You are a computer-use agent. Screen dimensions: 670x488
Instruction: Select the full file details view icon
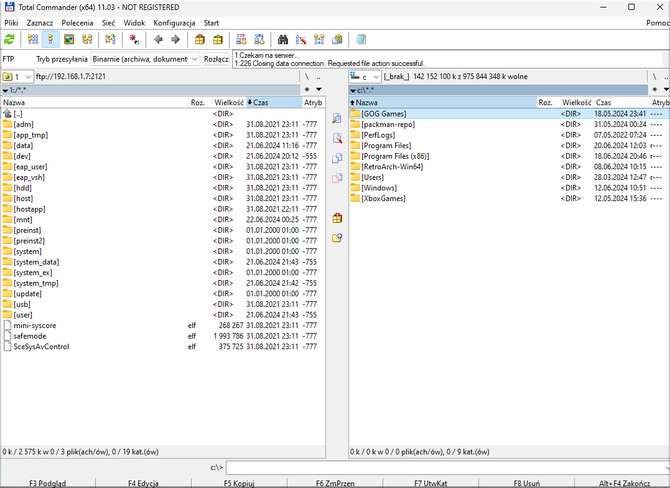[51, 40]
